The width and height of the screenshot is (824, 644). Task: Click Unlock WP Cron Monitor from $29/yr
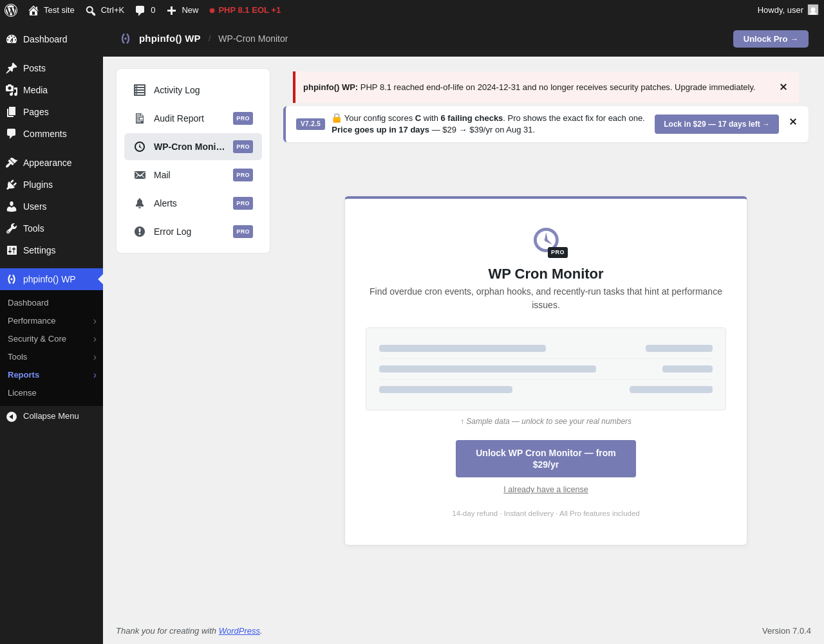(546, 459)
